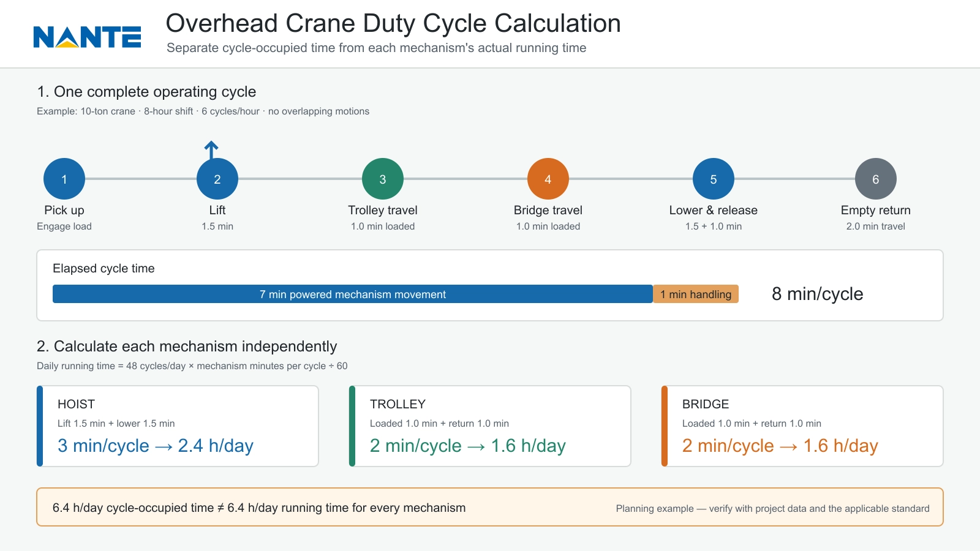Screen dimensions: 980x551
Task: Click heading '1. One complete operating cycle'
Action: tap(146, 92)
